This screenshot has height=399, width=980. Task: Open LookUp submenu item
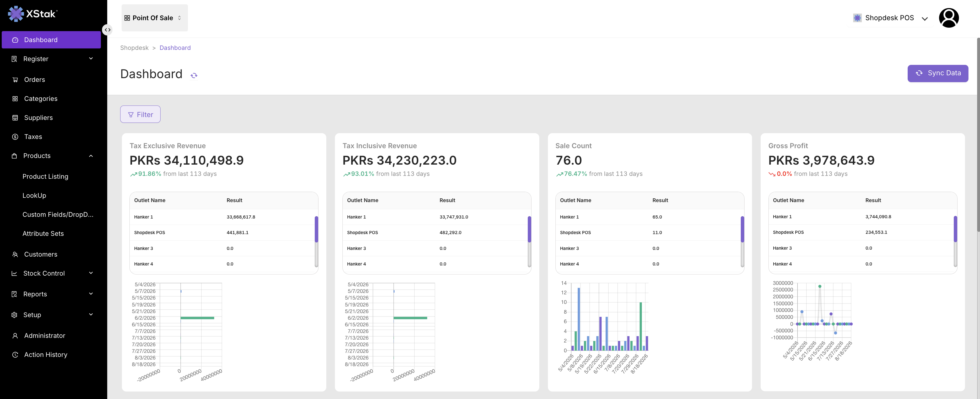34,195
